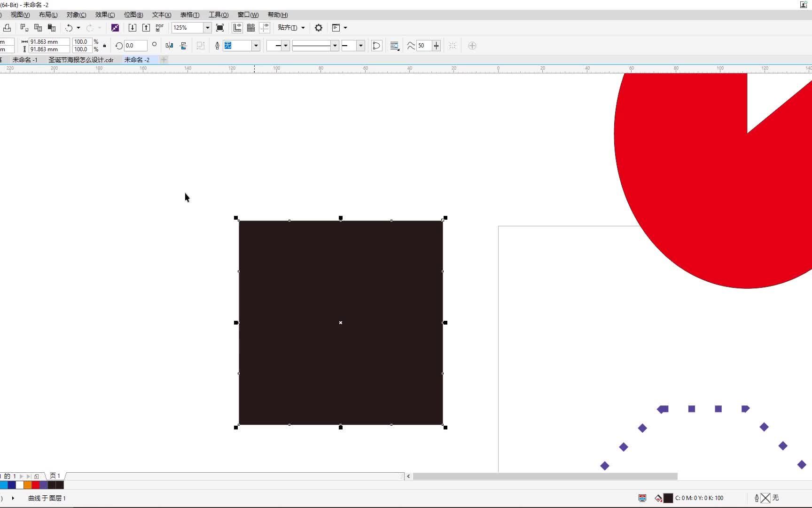Click the full-screen preview icon

point(220,28)
